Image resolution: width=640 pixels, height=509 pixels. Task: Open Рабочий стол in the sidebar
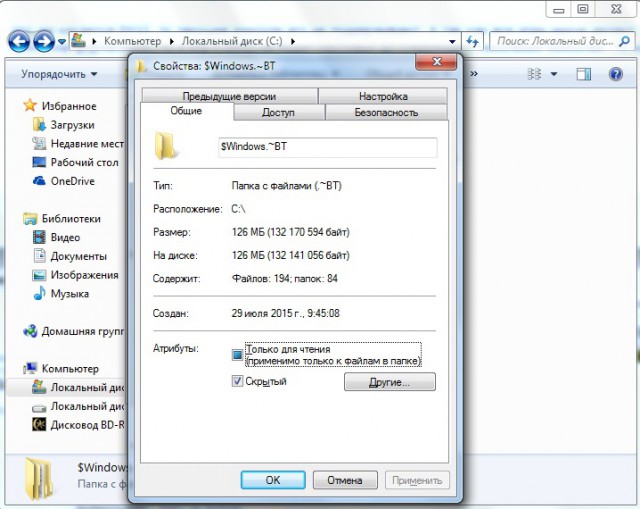pyautogui.click(x=84, y=162)
